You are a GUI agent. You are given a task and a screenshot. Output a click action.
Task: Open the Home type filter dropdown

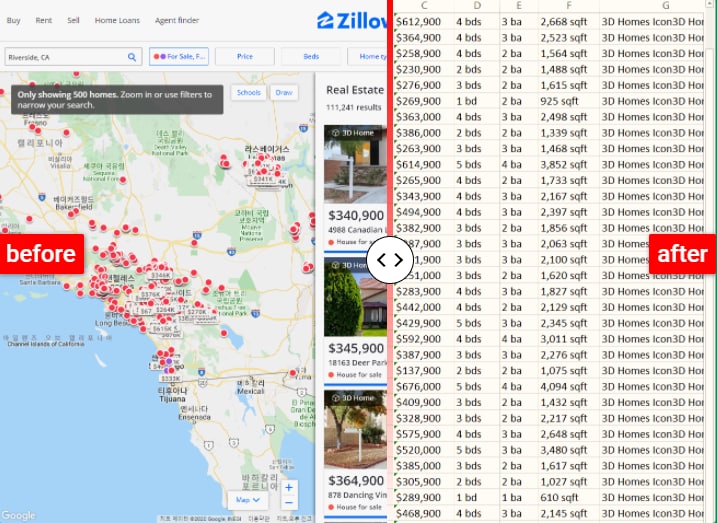click(368, 57)
